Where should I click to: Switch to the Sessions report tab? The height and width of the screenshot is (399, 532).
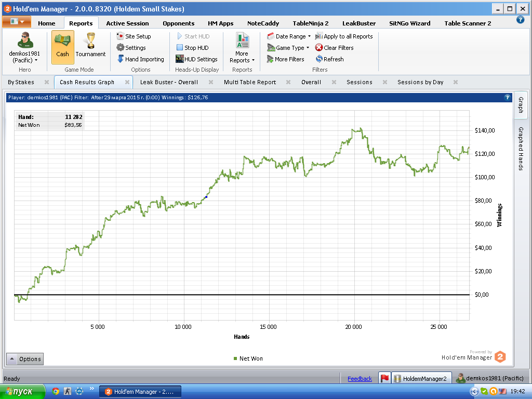click(x=360, y=82)
